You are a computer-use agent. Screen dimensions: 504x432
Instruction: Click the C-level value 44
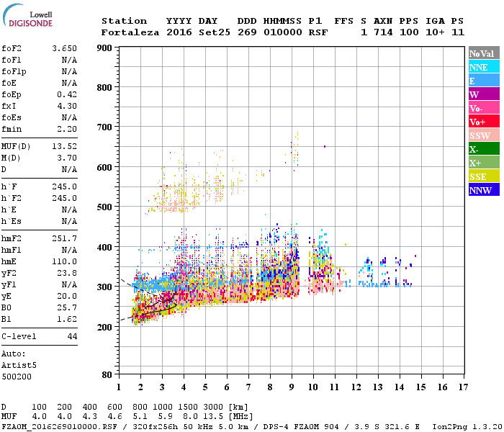(72, 336)
